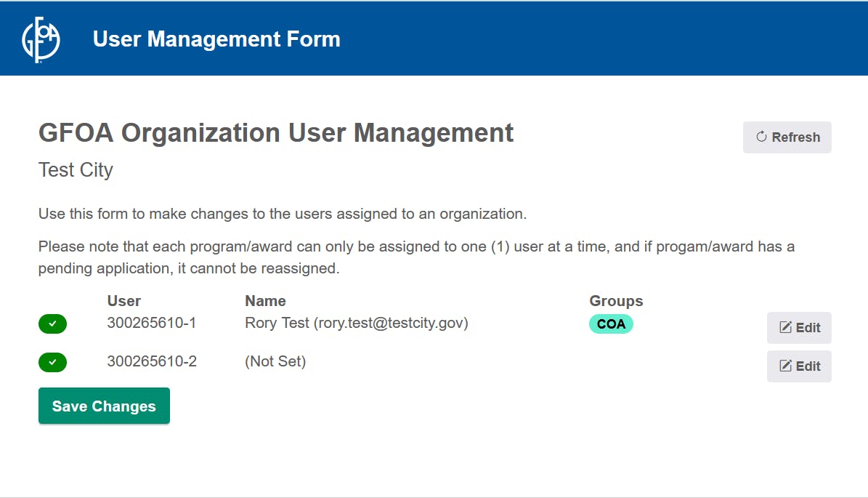Select the COA group badge
868x498 pixels.
point(611,324)
